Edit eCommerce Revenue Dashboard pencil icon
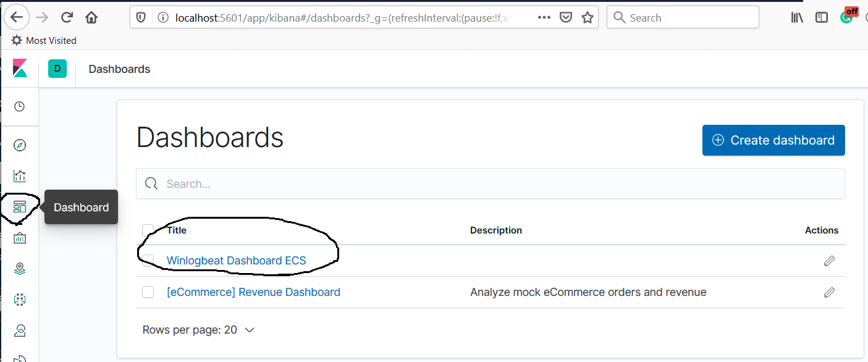This screenshot has width=868, height=362. [x=830, y=292]
